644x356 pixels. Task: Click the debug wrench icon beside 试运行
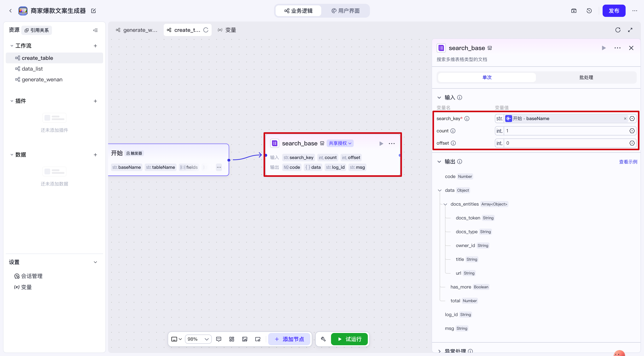323,339
